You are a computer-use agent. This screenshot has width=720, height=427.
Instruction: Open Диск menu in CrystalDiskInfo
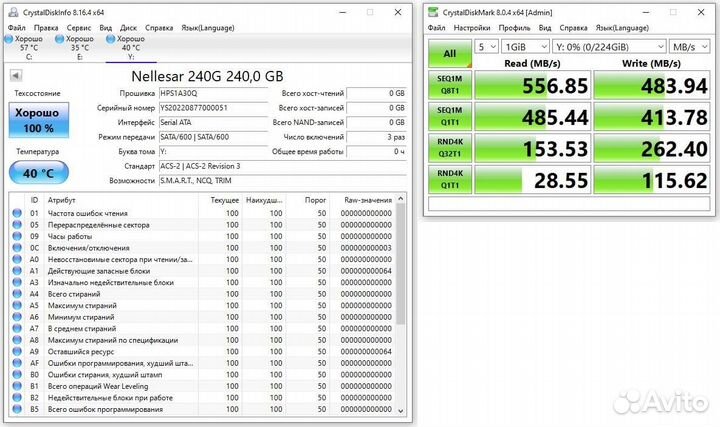129,28
